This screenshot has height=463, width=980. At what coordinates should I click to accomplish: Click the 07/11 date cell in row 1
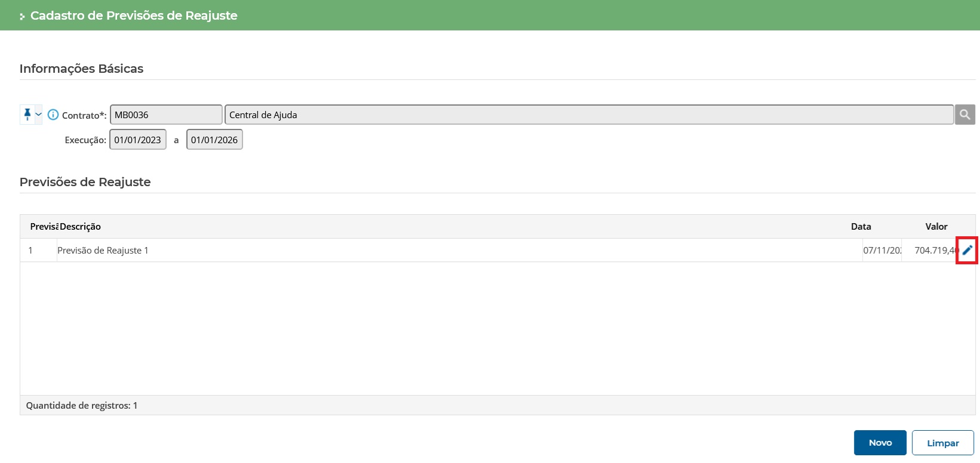click(x=882, y=251)
